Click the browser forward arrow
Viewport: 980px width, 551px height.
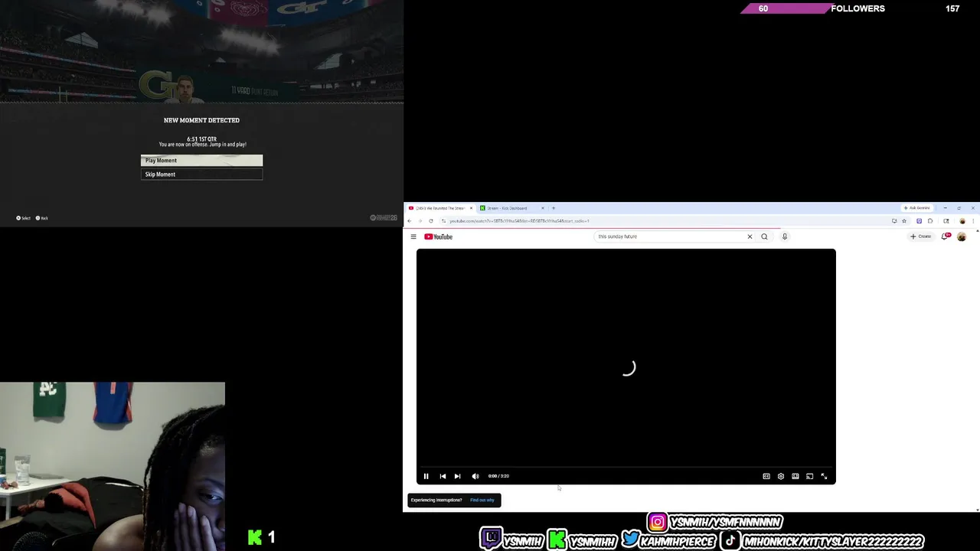coord(420,221)
